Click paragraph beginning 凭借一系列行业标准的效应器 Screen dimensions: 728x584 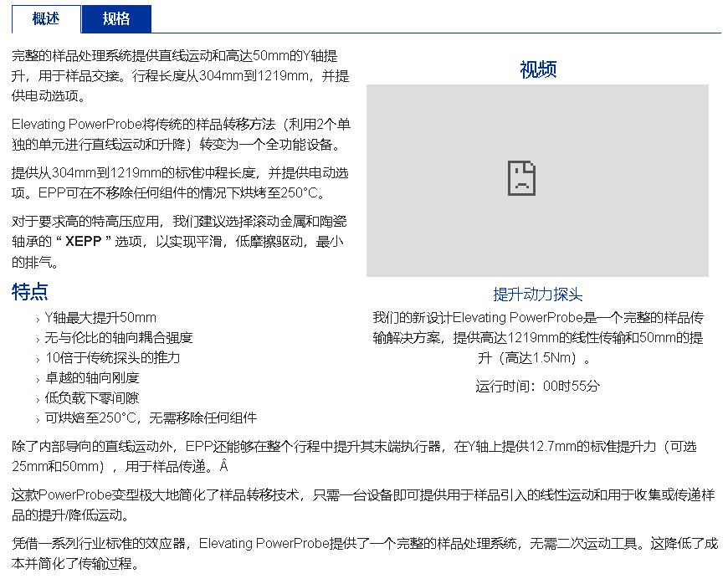[x=365, y=553]
